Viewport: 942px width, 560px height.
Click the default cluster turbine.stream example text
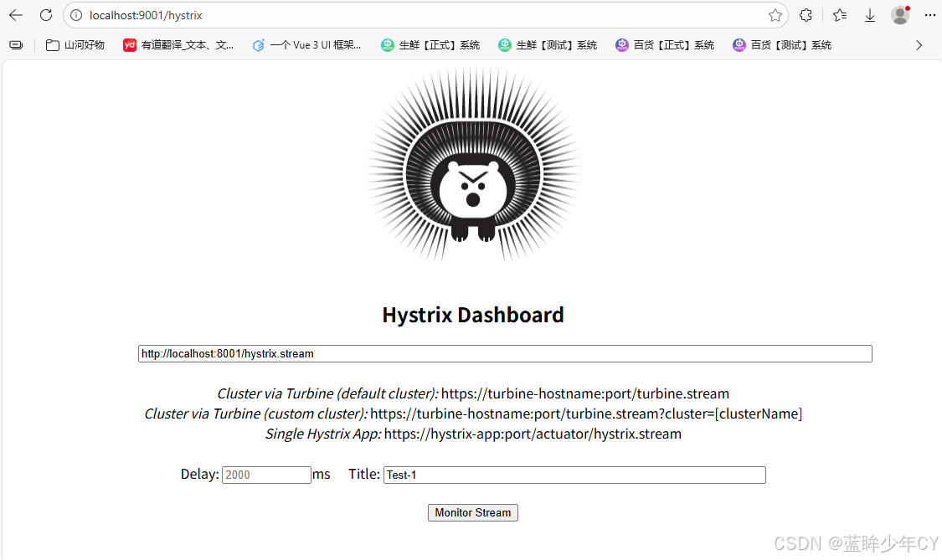[585, 393]
